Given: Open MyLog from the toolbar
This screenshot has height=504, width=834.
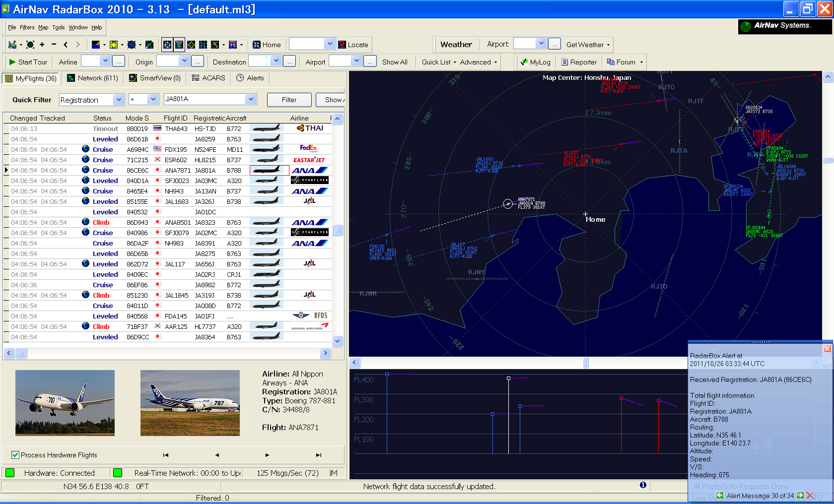Looking at the screenshot, I should coord(536,62).
